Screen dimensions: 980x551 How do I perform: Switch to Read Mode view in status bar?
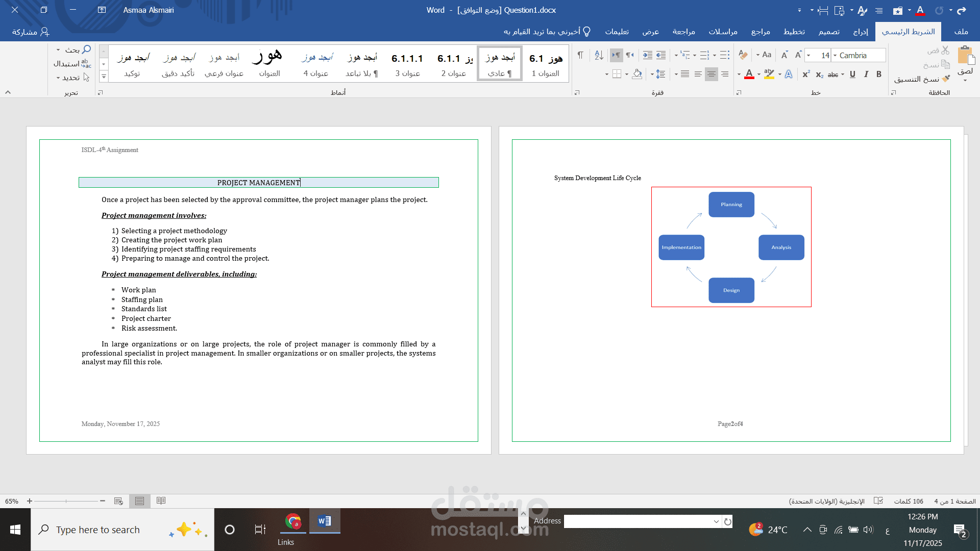[x=161, y=501]
